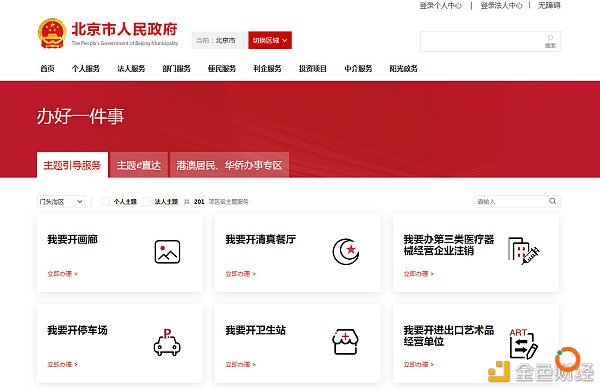Click the 无障碍 accessibility link
Screen dimensions: 600x388
coord(549,5)
